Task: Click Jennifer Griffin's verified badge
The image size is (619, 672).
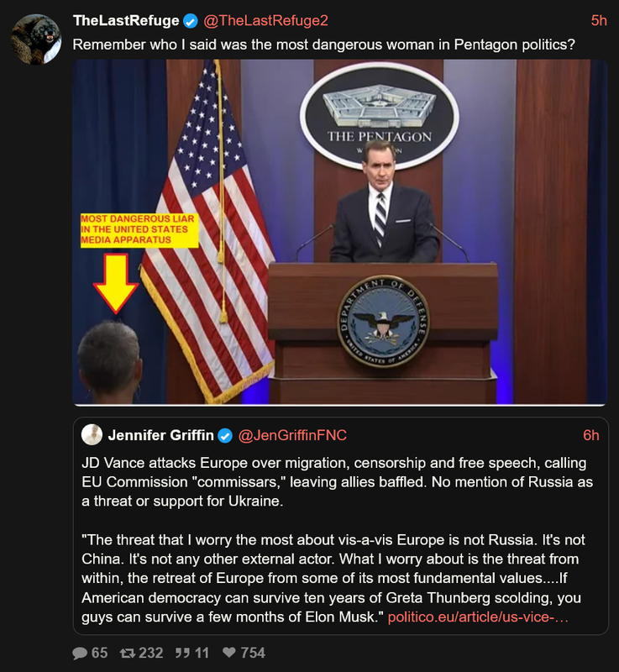Action: 225,436
